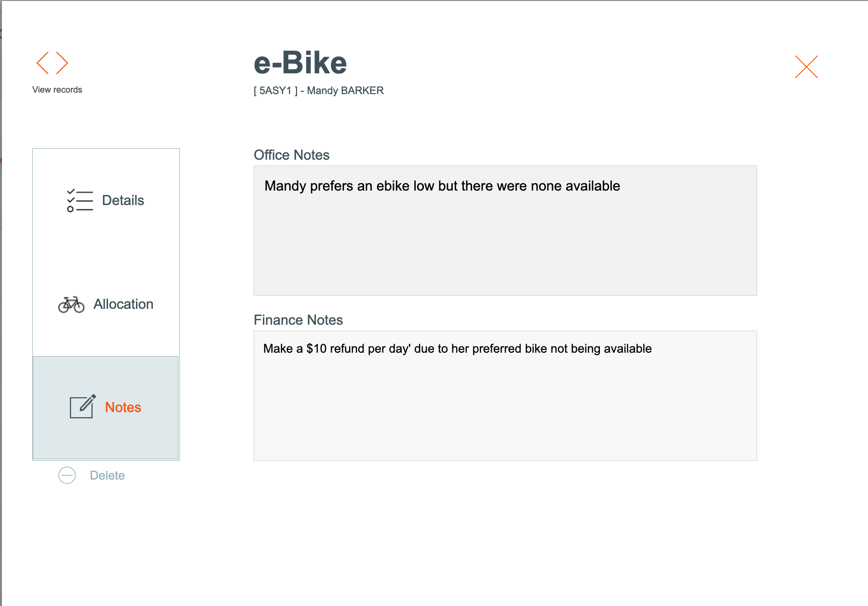This screenshot has height=606, width=868.
Task: Click the Delete text button
Action: pyautogui.click(x=107, y=475)
